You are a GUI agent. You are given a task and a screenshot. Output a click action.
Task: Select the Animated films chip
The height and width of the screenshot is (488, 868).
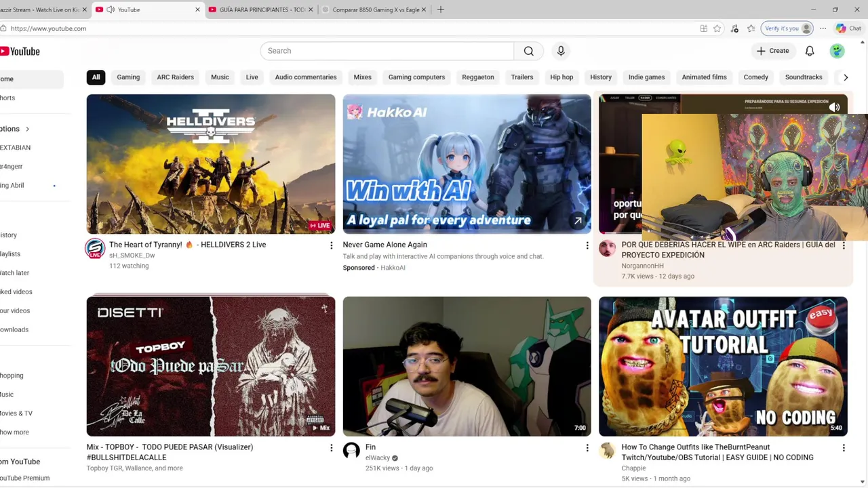[704, 77]
